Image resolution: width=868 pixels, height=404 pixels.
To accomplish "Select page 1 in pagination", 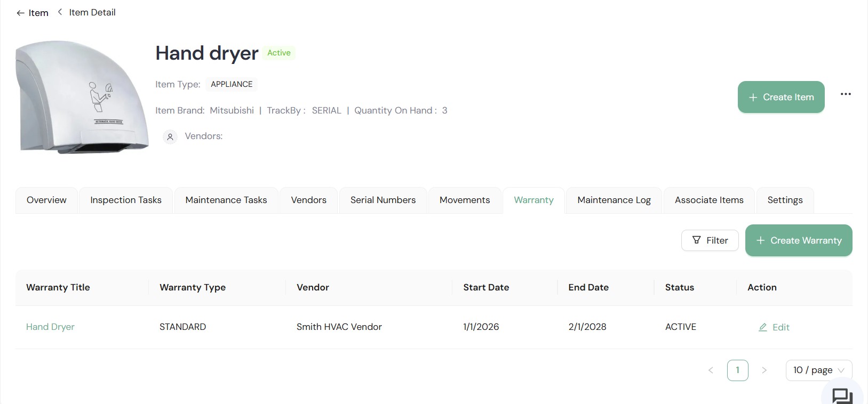I will (737, 370).
